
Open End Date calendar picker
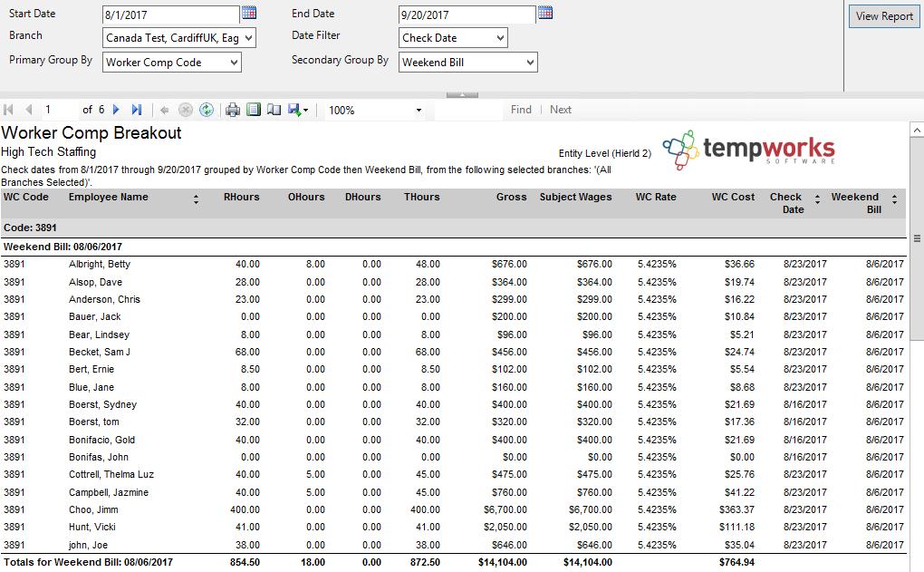(x=545, y=13)
